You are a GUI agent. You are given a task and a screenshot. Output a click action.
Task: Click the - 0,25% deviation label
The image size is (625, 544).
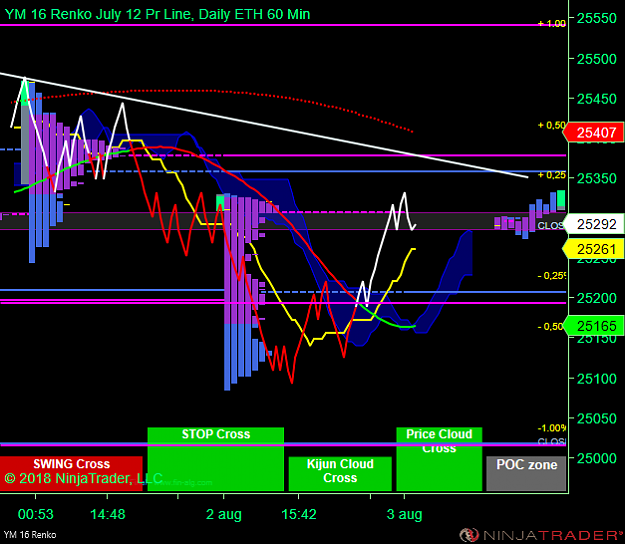click(x=552, y=276)
